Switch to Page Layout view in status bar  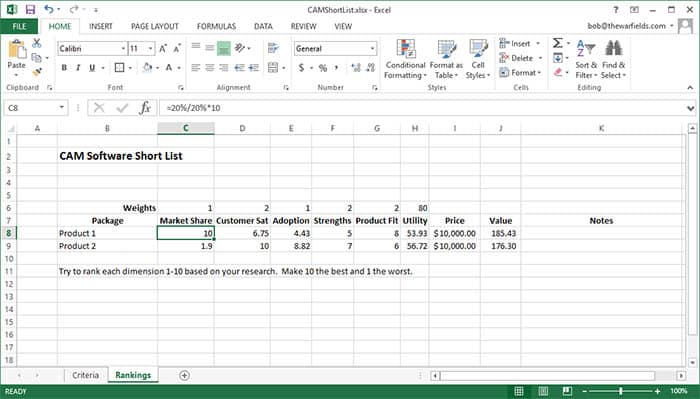click(x=543, y=391)
